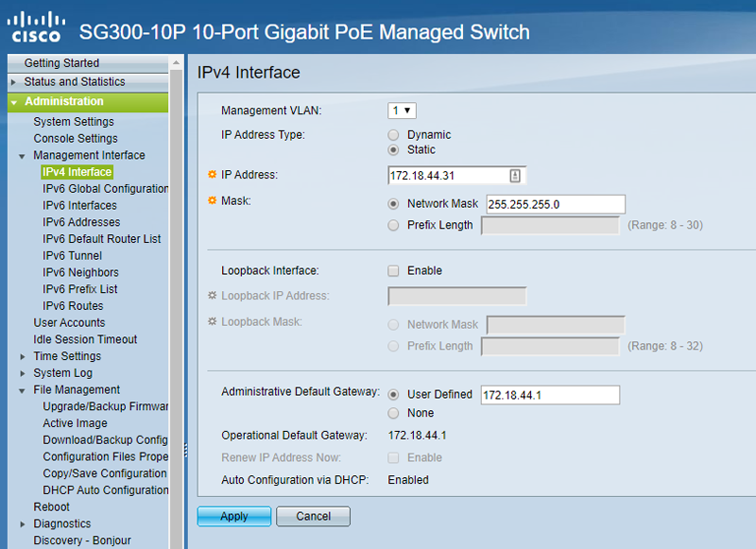This screenshot has width=756, height=549.
Task: Click the Network Mask input field
Action: pos(555,204)
